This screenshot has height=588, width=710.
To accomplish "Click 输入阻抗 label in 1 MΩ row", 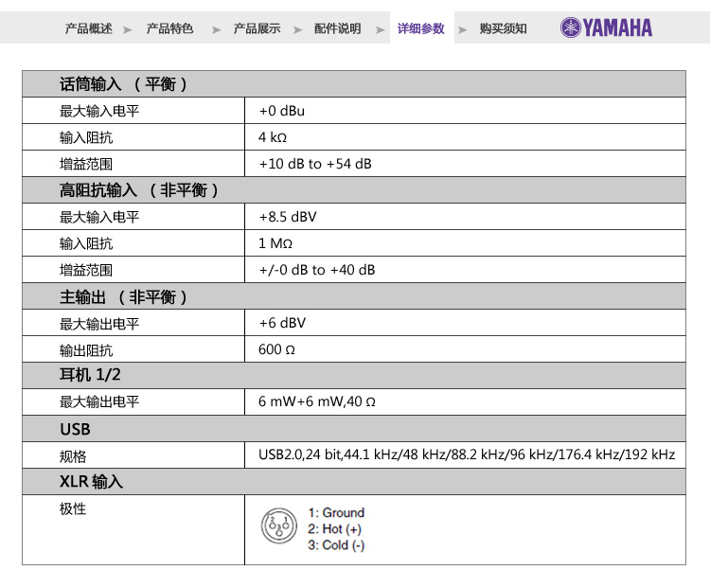I will pyautogui.click(x=86, y=243).
